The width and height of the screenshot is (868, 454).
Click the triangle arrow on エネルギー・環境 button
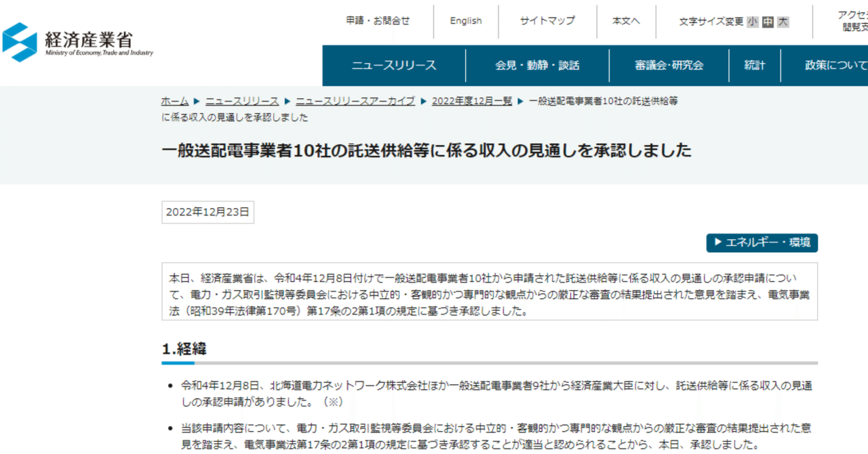pos(717,243)
